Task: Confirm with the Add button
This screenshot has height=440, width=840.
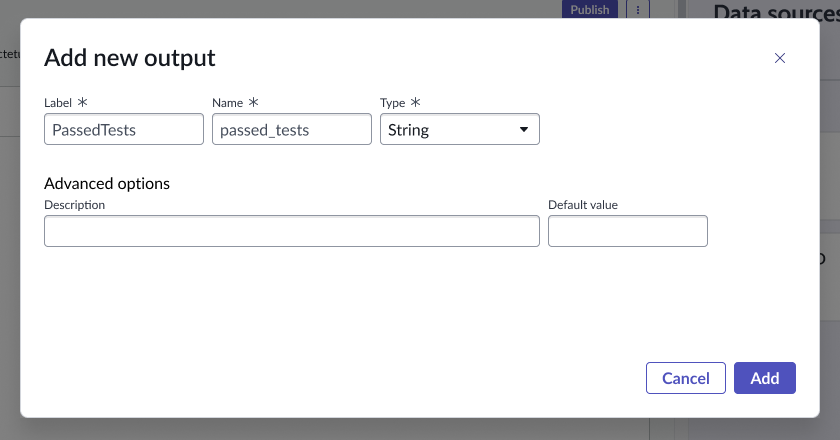Action: coord(764,378)
